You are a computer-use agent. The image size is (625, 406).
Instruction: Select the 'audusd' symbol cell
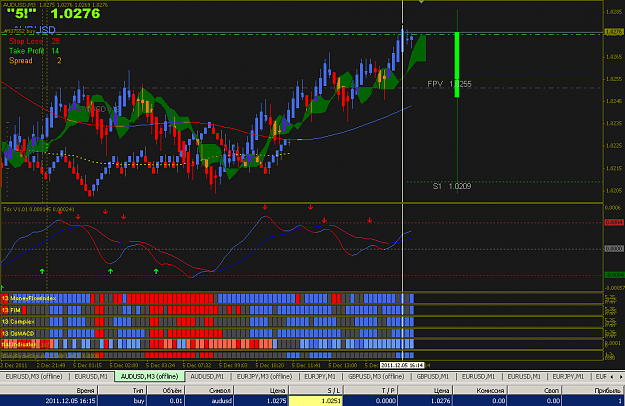pyautogui.click(x=209, y=401)
